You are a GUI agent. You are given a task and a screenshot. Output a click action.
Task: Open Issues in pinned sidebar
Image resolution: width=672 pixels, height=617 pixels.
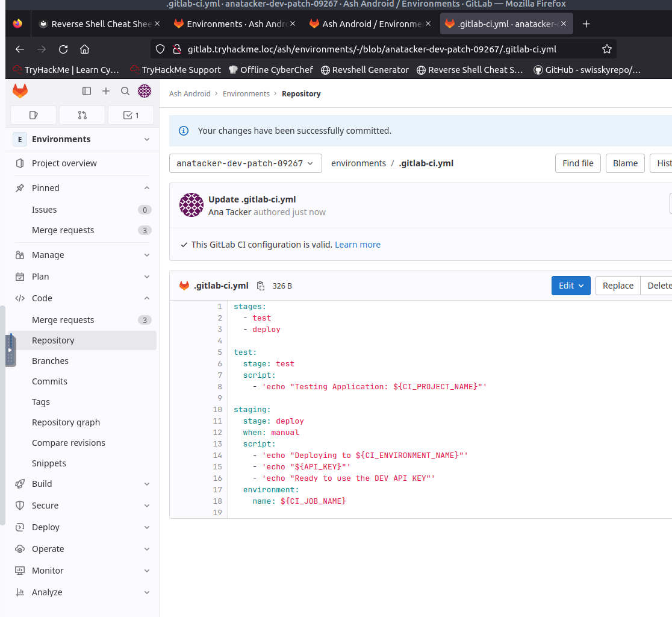[x=83, y=210]
